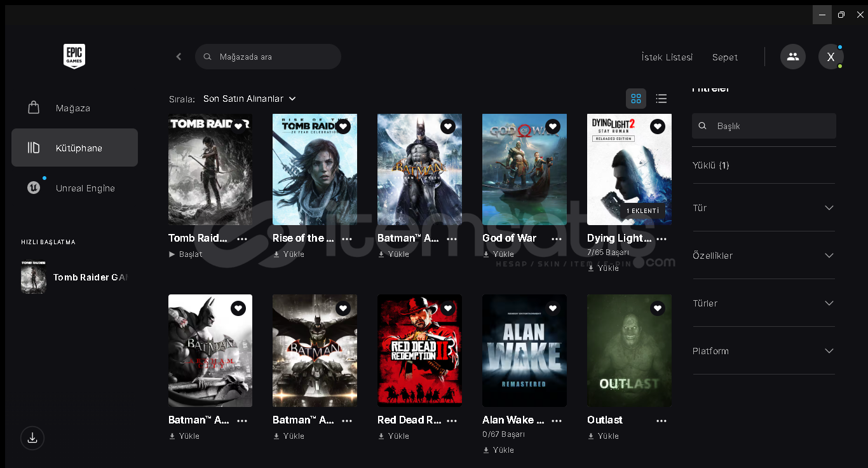Open options menu for Tomb Raider
This screenshot has width=868, height=468.
pos(242,239)
